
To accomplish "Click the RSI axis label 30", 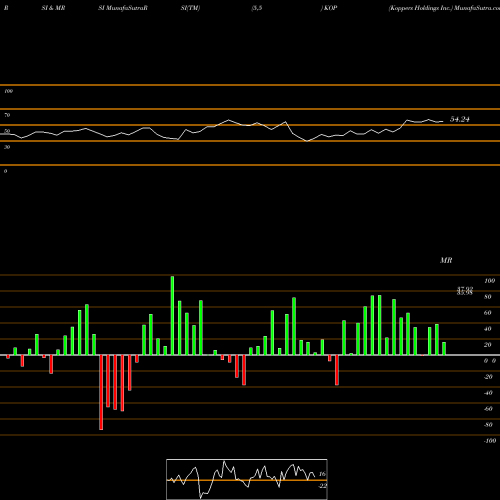I will pyautogui.click(x=7, y=147).
